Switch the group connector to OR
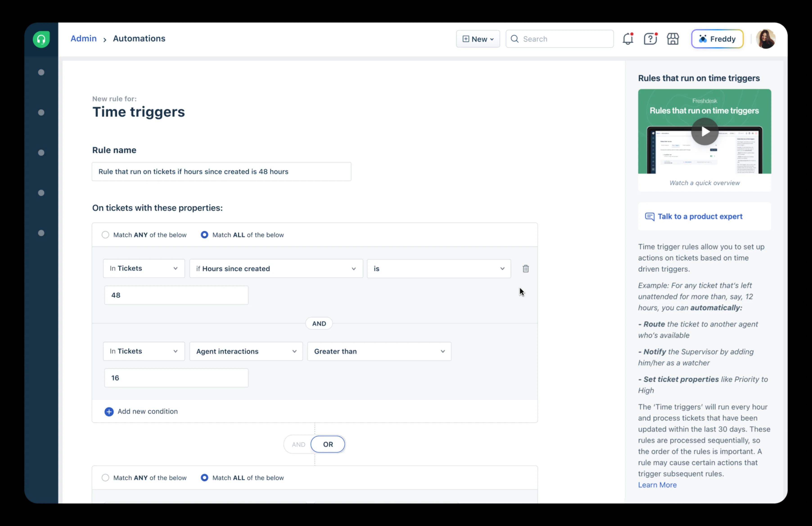812x526 pixels. 328,444
